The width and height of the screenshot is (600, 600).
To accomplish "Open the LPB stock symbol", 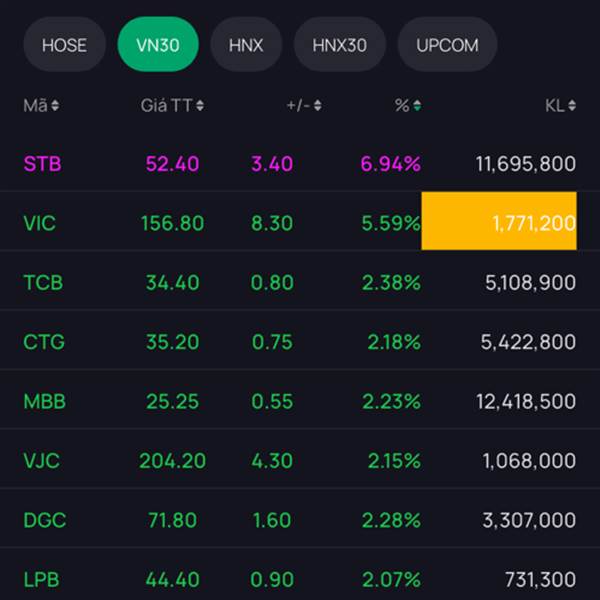I will [x=42, y=580].
